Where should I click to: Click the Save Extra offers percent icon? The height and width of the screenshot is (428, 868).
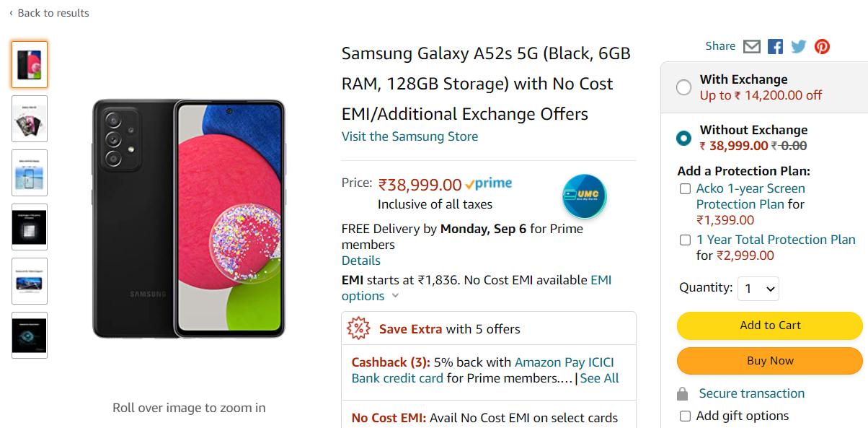point(358,328)
